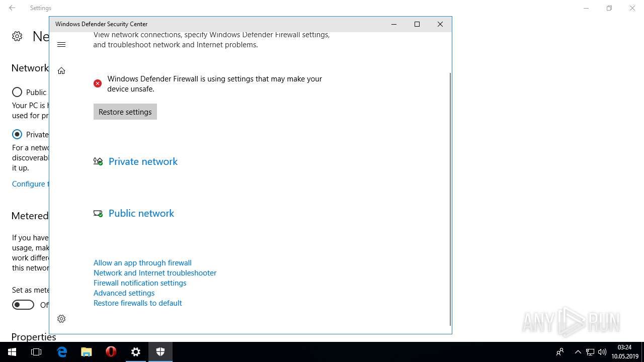
Task: Open Private network firewall settings
Action: [x=143, y=161]
